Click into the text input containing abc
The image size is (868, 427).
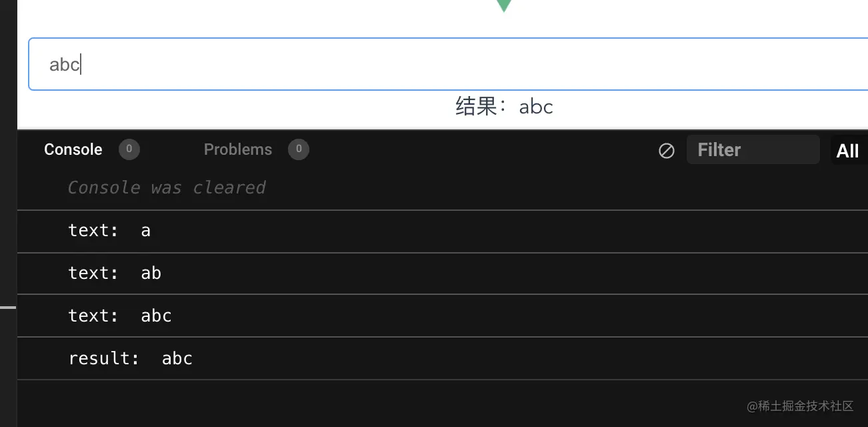[448, 64]
